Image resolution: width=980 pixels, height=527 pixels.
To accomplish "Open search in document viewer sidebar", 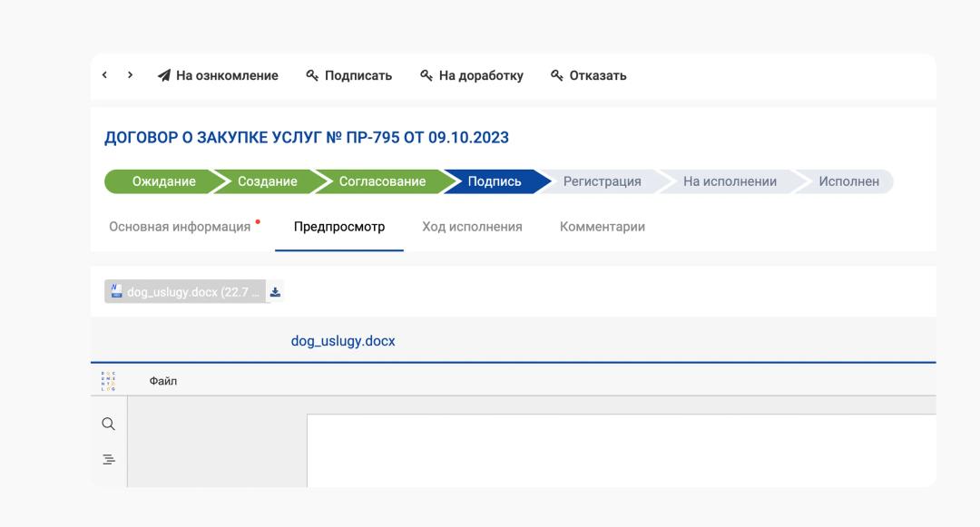I will [108, 424].
